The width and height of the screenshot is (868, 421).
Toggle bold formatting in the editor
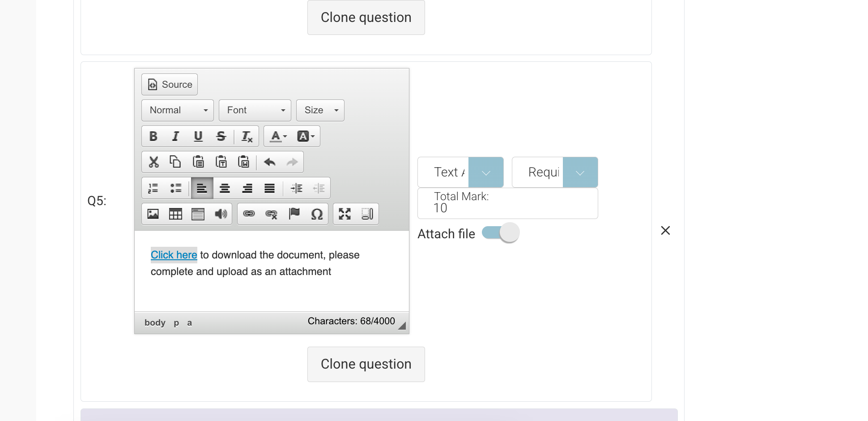pos(153,136)
